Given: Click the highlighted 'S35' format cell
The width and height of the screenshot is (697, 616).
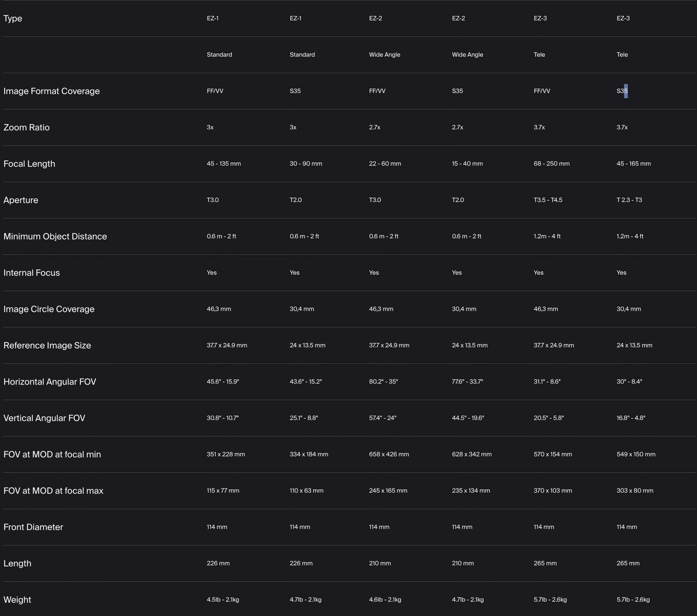Looking at the screenshot, I should coord(622,91).
